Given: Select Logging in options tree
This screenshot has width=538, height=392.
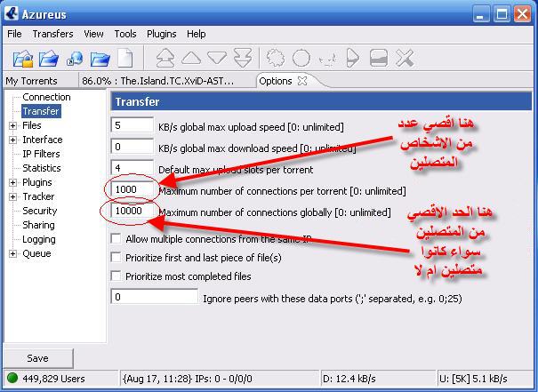Looking at the screenshot, I should tap(39, 239).
